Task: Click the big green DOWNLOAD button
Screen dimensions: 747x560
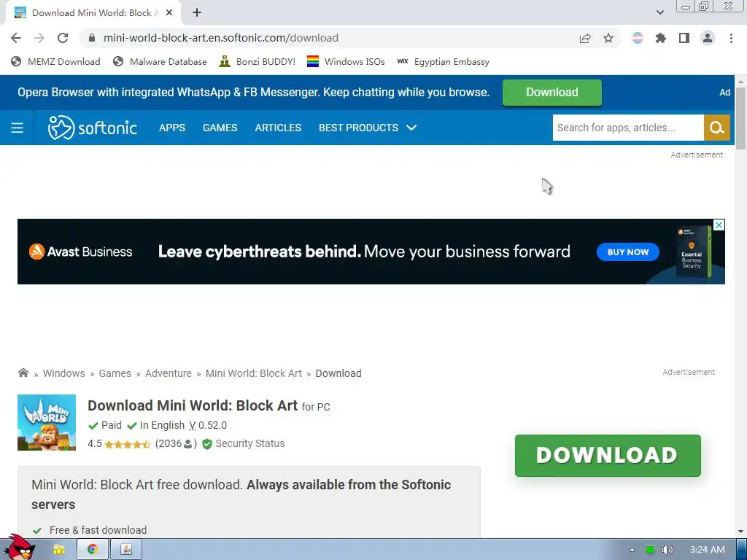Action: pos(608,455)
